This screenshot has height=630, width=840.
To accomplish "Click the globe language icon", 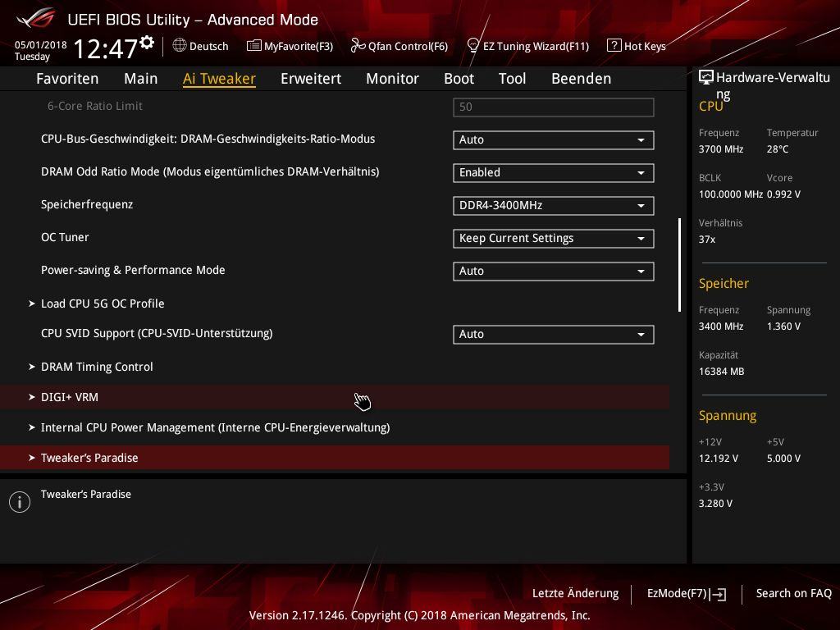I will (x=180, y=46).
